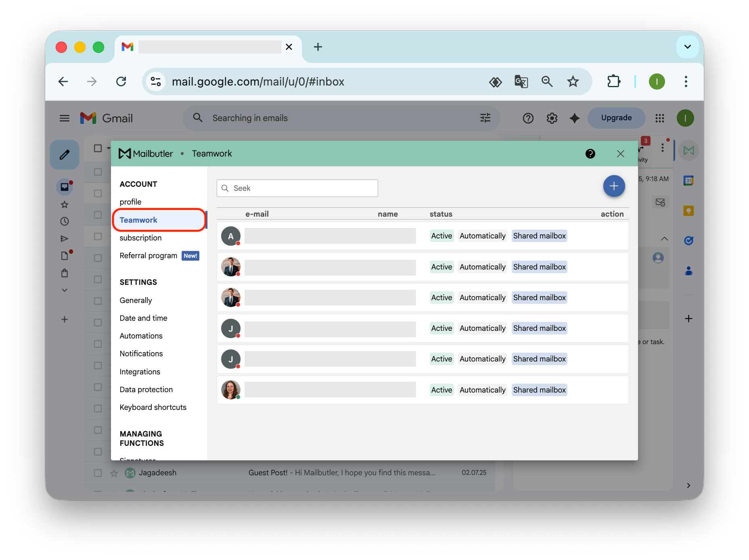Image resolution: width=749 pixels, height=560 pixels.
Task: Click the Gmail logo
Action: [106, 118]
